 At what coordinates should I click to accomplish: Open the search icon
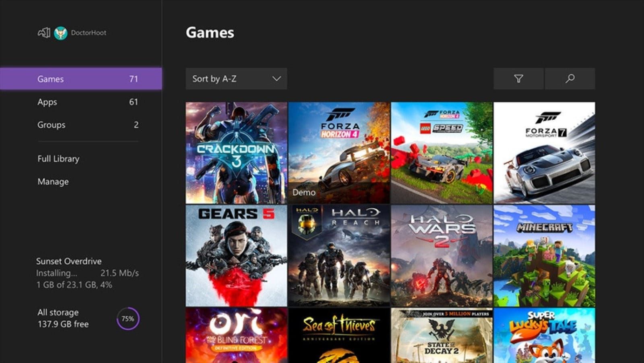pos(570,79)
